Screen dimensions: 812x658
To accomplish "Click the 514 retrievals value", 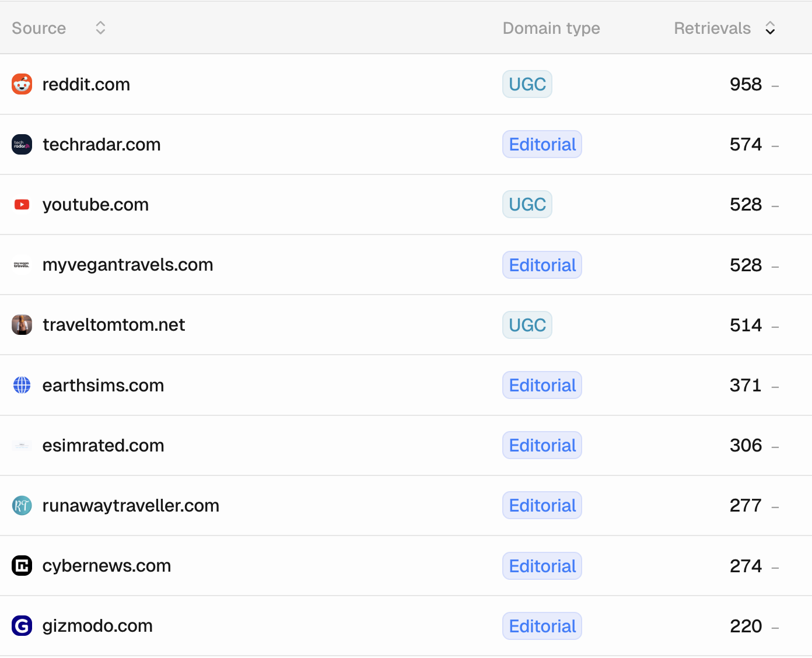I will point(745,325).
